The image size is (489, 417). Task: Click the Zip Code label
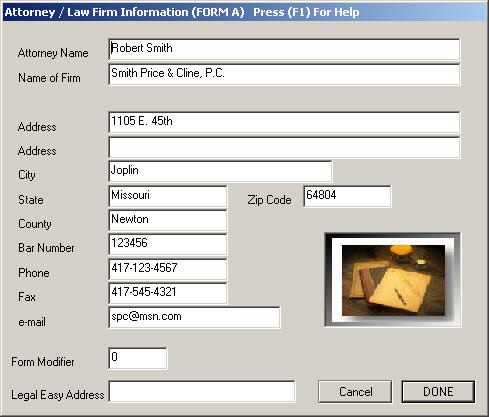(269, 200)
